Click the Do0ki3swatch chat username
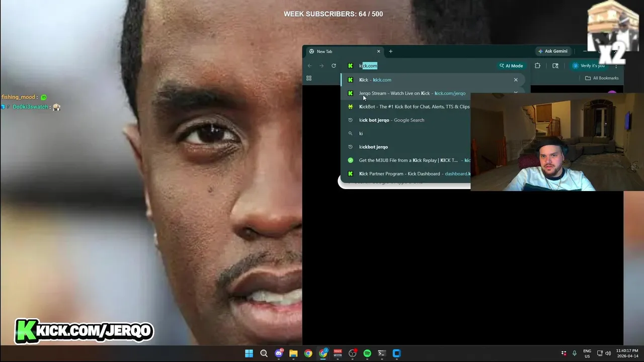644x362 pixels. (x=30, y=107)
